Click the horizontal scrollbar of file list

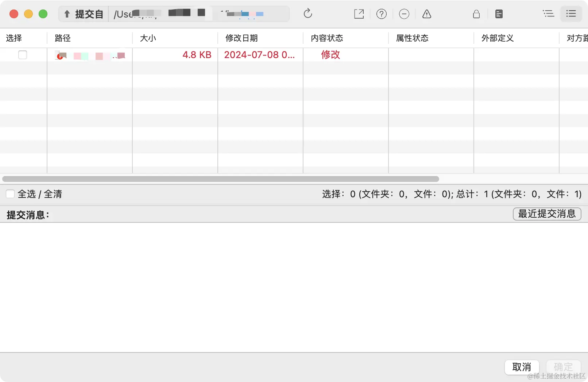click(221, 179)
